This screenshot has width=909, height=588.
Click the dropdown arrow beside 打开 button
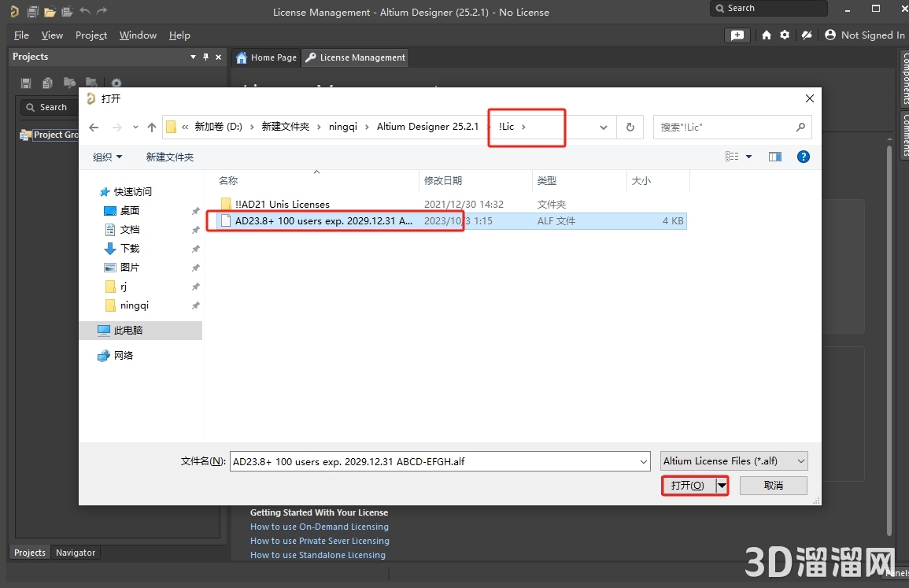(x=722, y=486)
